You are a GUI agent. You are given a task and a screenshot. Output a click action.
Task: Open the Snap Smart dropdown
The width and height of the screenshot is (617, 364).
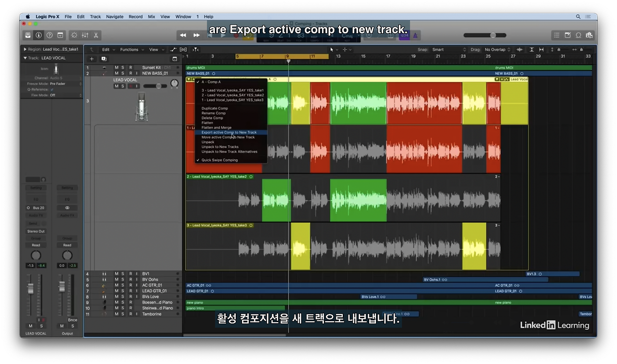coord(449,50)
